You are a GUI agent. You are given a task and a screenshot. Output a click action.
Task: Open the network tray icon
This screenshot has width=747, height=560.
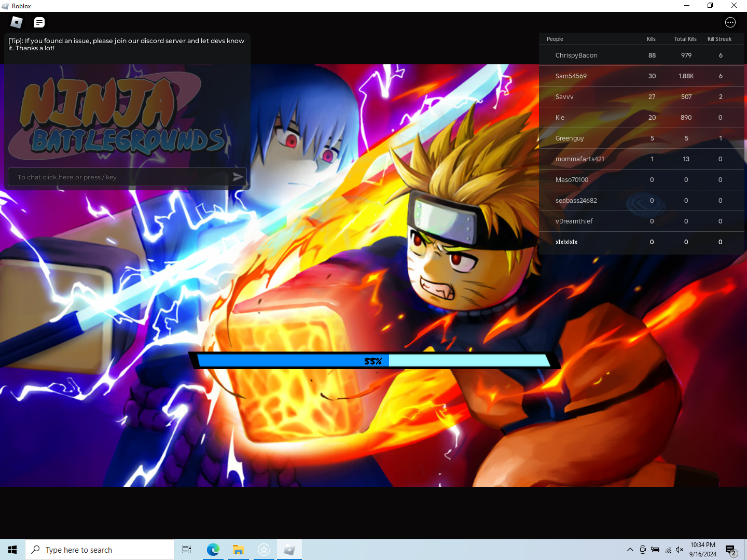pos(668,550)
